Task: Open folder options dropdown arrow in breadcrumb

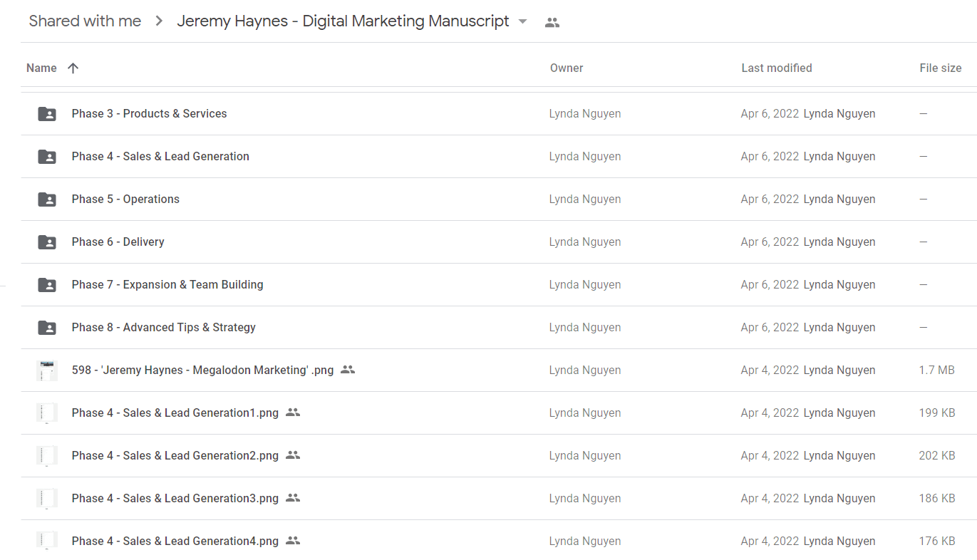Action: pyautogui.click(x=522, y=22)
